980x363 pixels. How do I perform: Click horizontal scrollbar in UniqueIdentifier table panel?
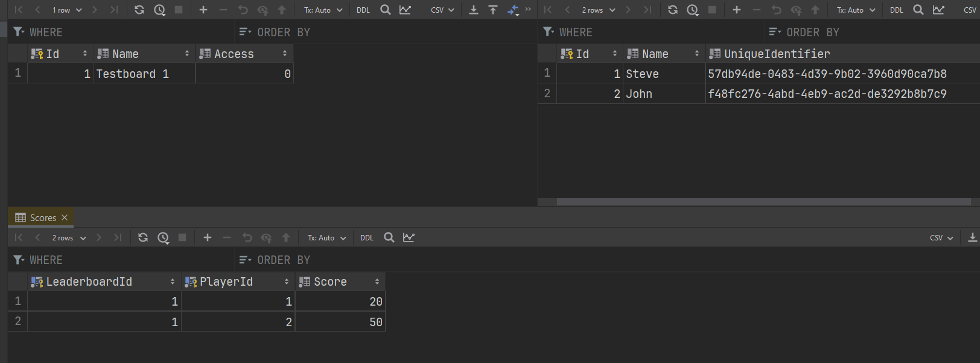tap(763, 202)
